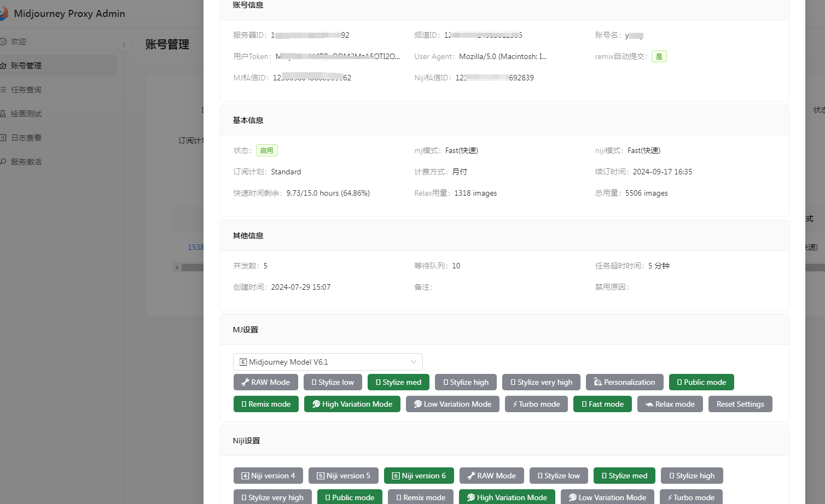Select Niji version 4
The width and height of the screenshot is (825, 504).
coord(268,476)
